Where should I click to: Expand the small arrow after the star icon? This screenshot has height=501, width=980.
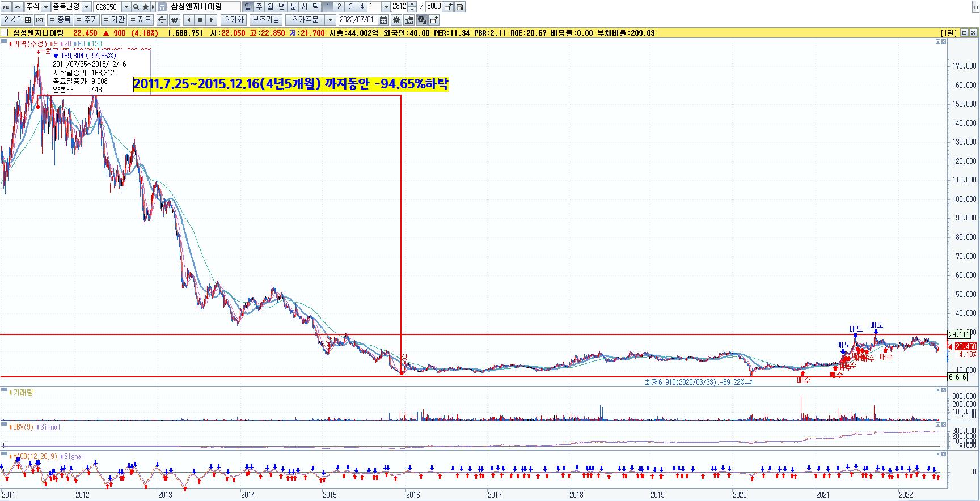(x=153, y=7)
